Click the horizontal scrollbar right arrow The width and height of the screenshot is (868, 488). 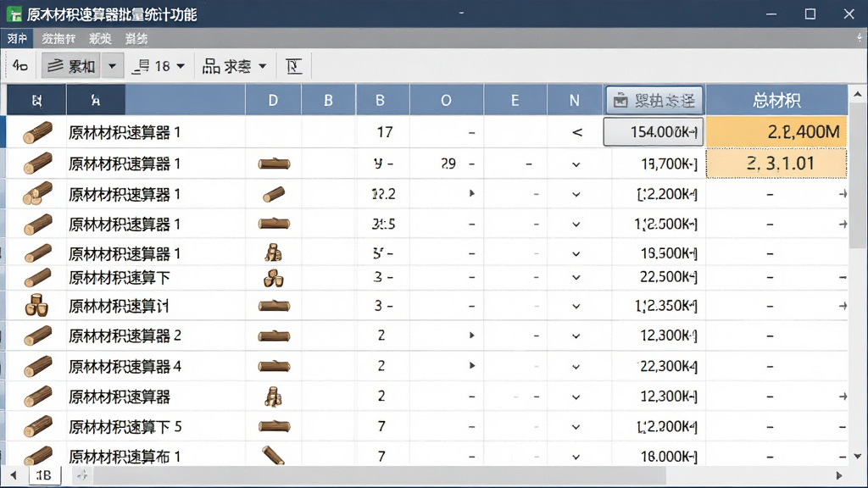coord(839,475)
